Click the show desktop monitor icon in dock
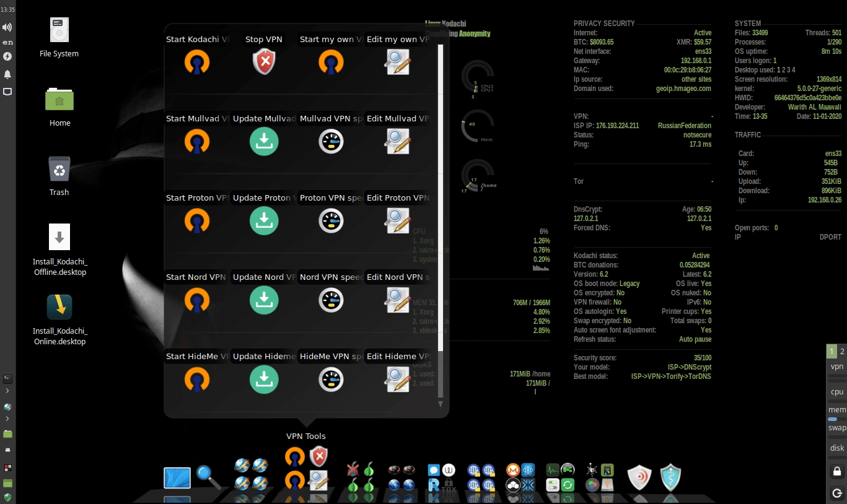 (x=177, y=478)
